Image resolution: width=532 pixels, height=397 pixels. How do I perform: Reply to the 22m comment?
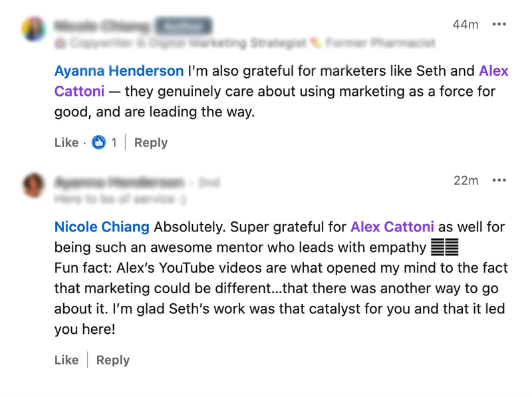point(113,360)
